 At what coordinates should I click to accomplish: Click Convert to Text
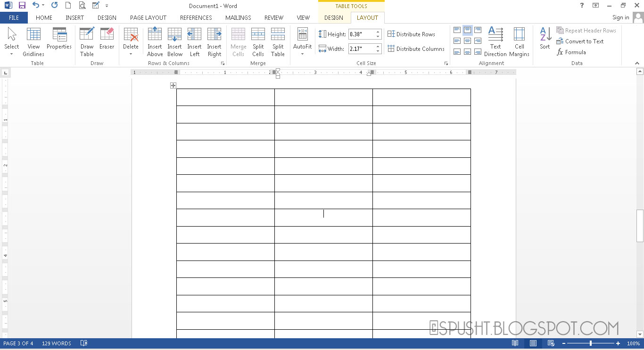(x=580, y=41)
